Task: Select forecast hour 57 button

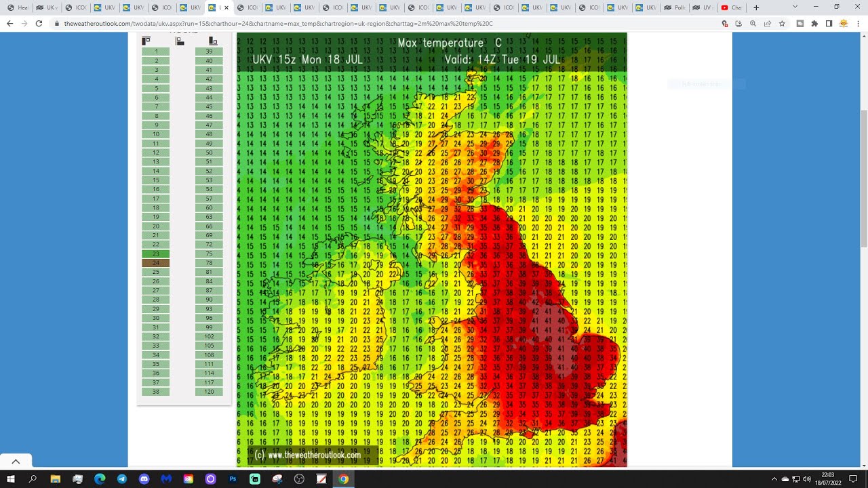Action: coord(209,199)
